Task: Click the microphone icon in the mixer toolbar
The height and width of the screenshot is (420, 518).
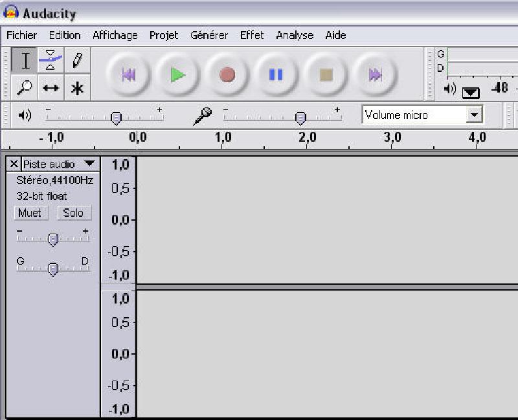Action: 202,116
